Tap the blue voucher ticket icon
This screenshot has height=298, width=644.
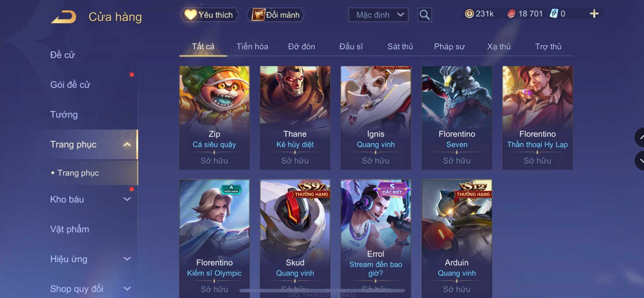point(554,14)
